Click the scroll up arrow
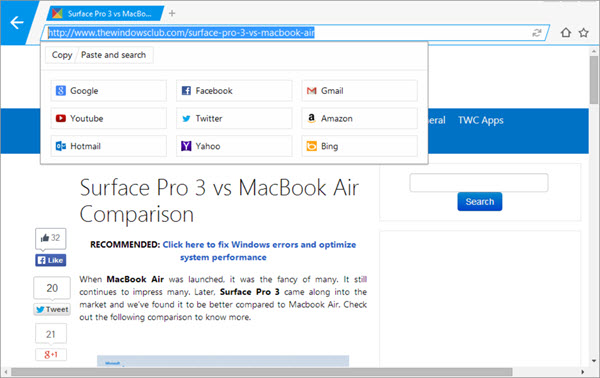The image size is (600, 378). [594, 51]
